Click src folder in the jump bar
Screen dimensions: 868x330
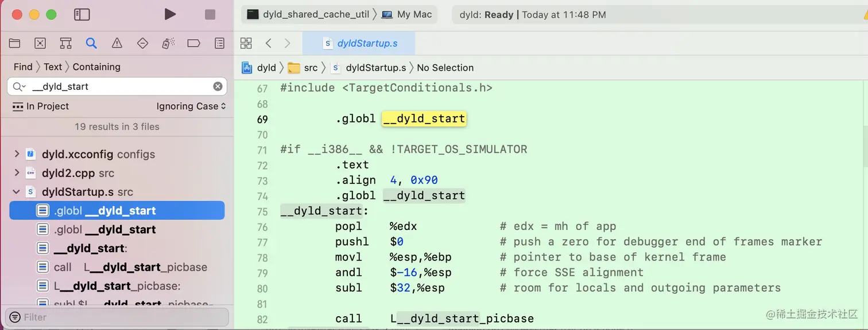point(303,68)
